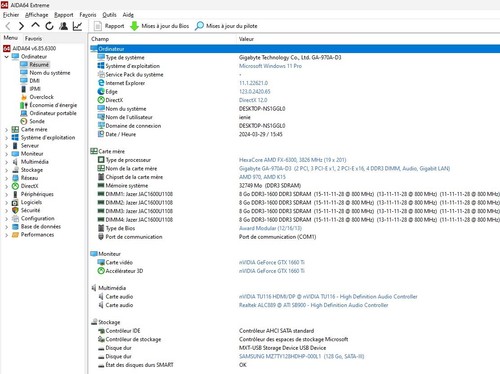Select État des disques durs SMART row
This screenshot has height=374, width=500.
click(x=295, y=365)
